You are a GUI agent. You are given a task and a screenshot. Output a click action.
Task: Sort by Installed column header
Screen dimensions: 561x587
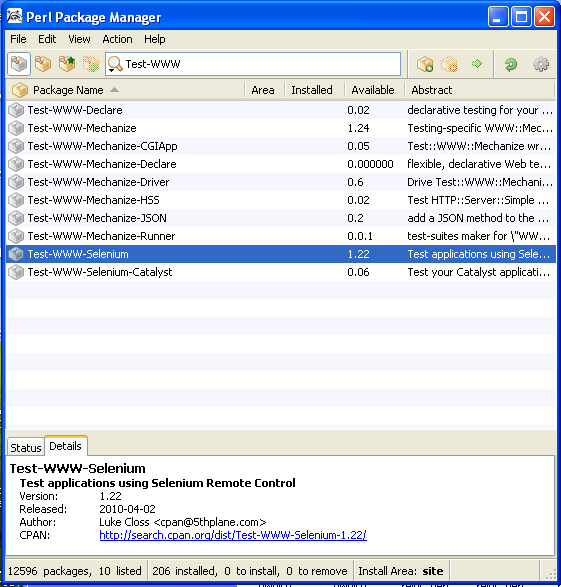pos(314,90)
